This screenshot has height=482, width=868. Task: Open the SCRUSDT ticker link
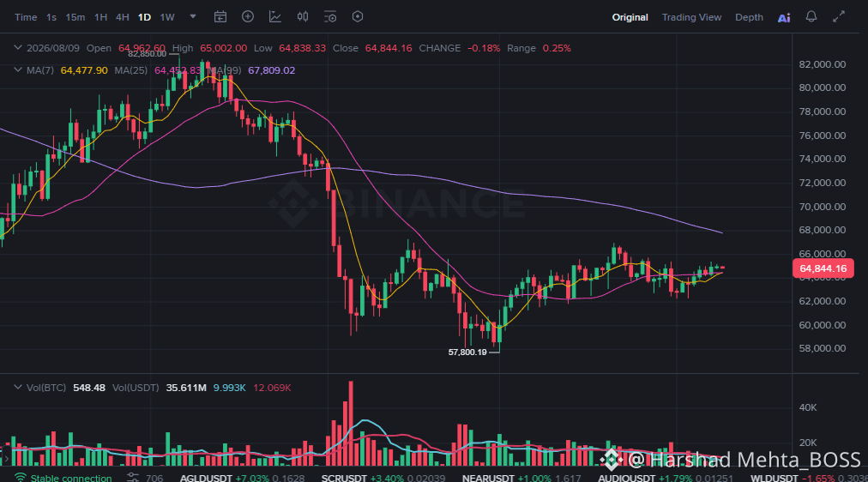click(x=344, y=478)
